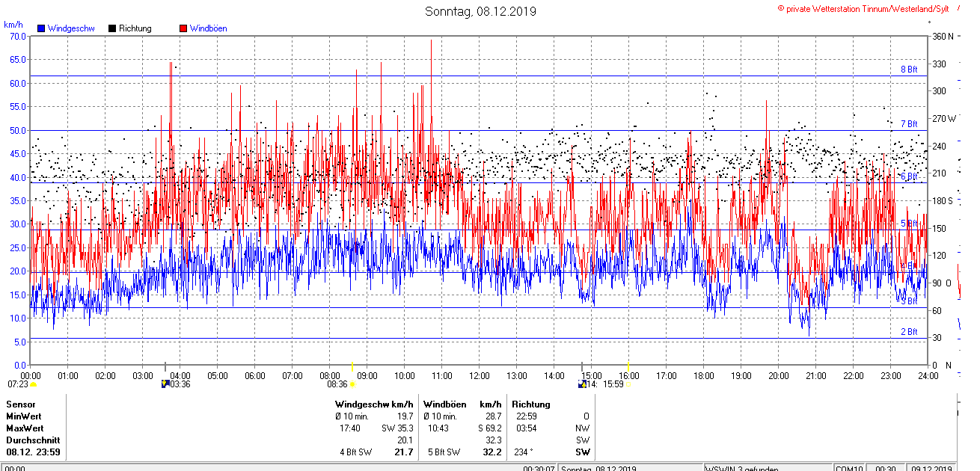Click the gray timeline marker near 03:36

165,366
